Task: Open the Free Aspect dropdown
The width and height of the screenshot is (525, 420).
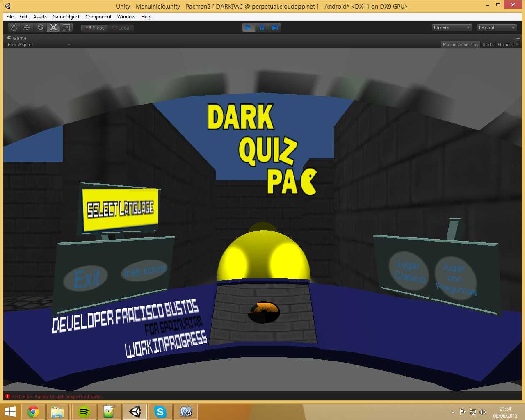Action: [39, 45]
